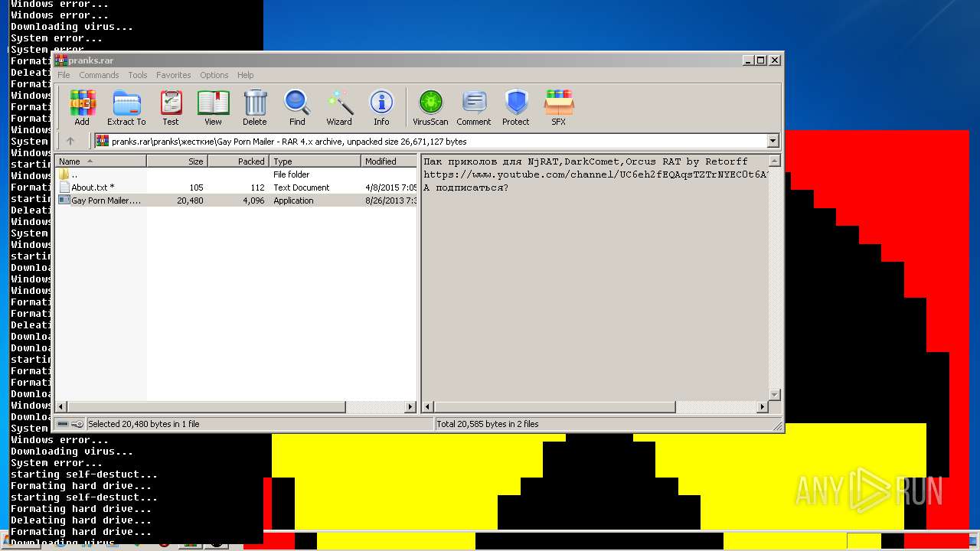Viewport: 980px width, 551px height.
Task: Click the 4/8/2015 modified date cell
Action: (390, 187)
